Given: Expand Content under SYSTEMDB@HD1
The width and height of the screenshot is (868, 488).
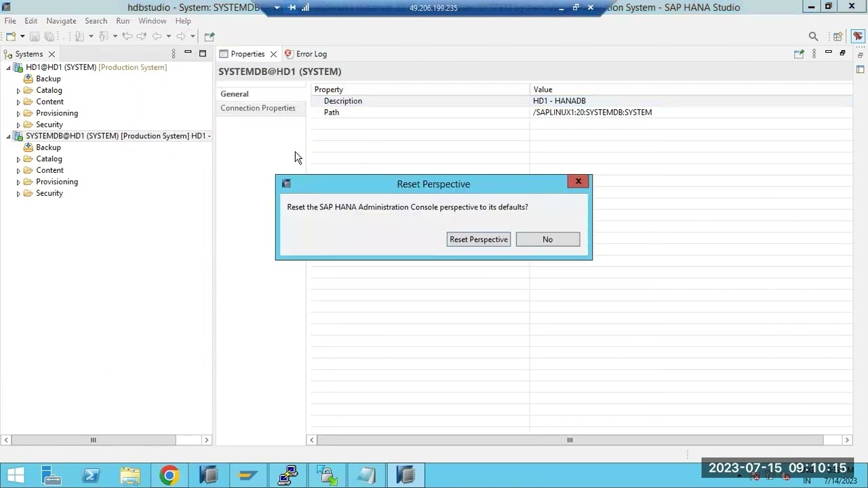Looking at the screenshot, I should pyautogui.click(x=18, y=171).
